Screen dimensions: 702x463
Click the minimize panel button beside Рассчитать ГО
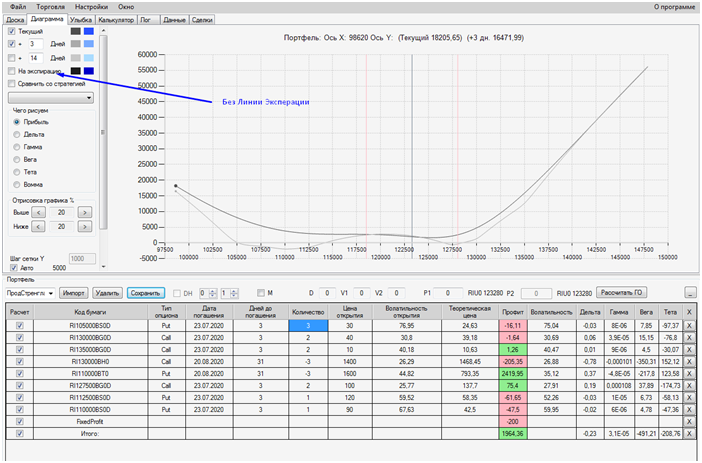click(x=691, y=293)
